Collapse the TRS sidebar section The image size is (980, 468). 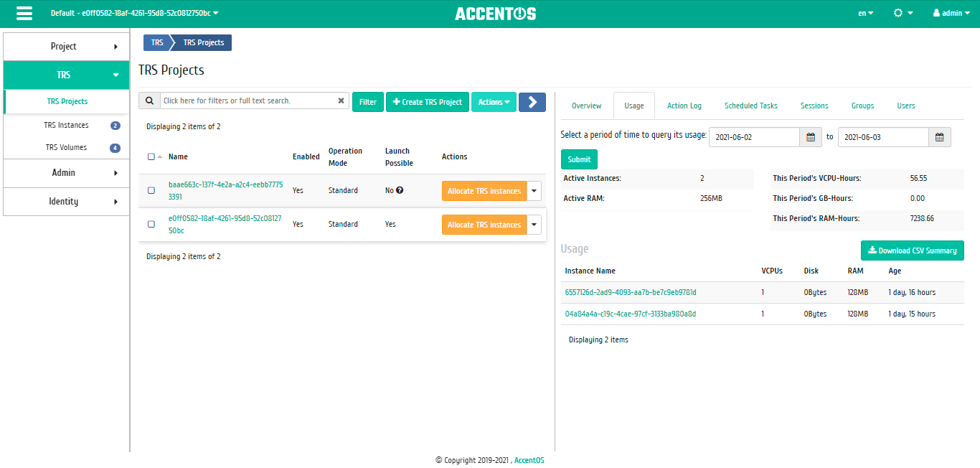[x=66, y=75]
